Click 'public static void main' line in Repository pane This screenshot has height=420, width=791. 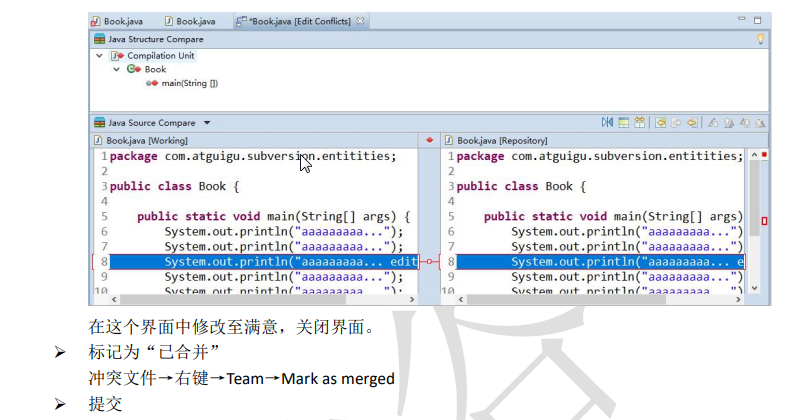tap(613, 217)
